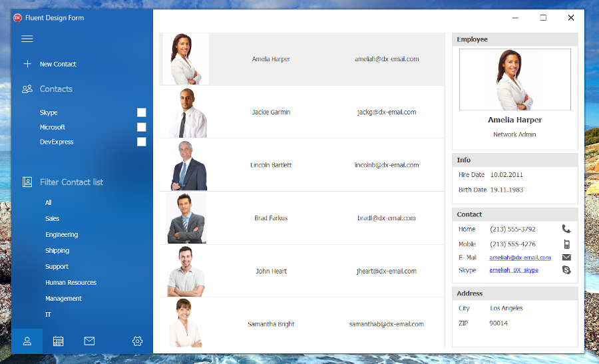Screen dimensions: 599x364
Task: Filter contacts by Shipping
Action: (57, 251)
